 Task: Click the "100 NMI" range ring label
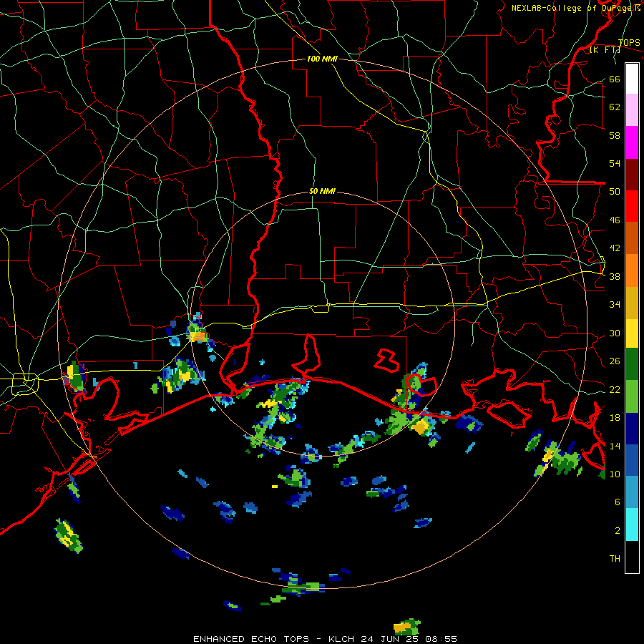point(322,59)
